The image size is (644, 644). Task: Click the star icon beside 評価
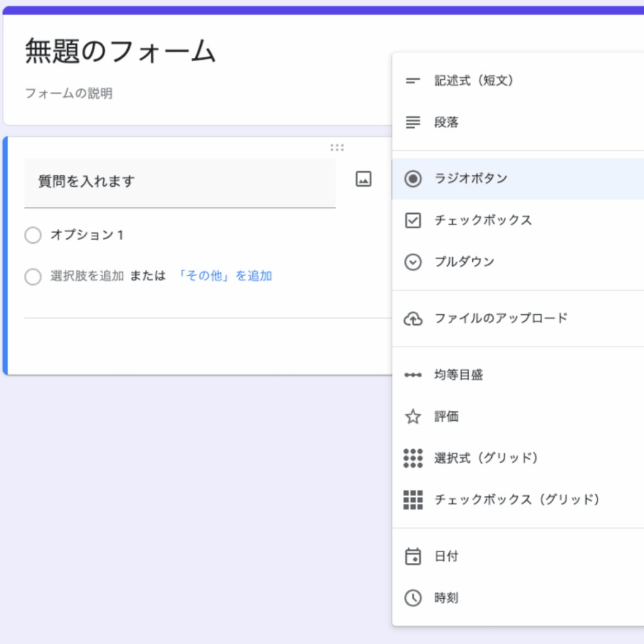click(413, 416)
